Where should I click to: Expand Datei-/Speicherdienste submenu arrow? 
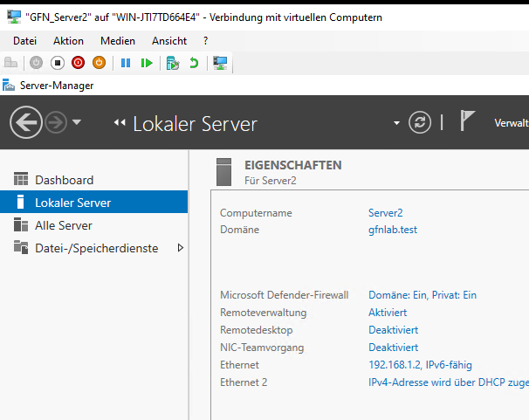181,248
